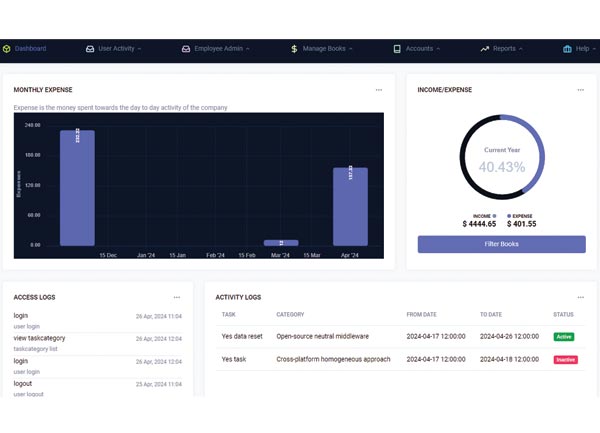Click the User Activity inbox icon
Image resolution: width=600 pixels, height=433 pixels.
pyautogui.click(x=90, y=48)
